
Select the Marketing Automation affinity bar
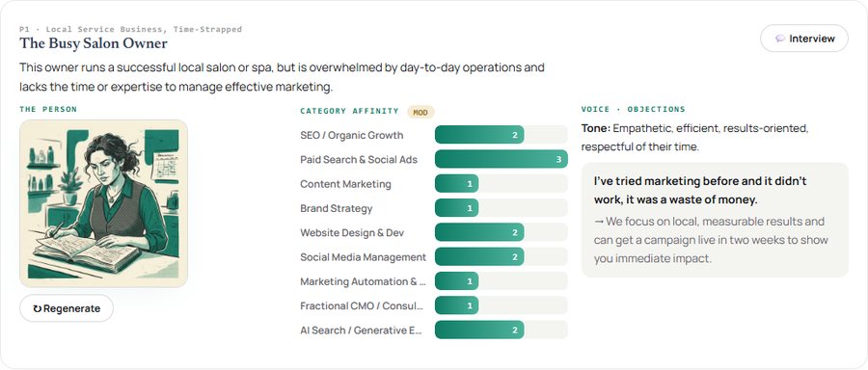tap(501, 281)
